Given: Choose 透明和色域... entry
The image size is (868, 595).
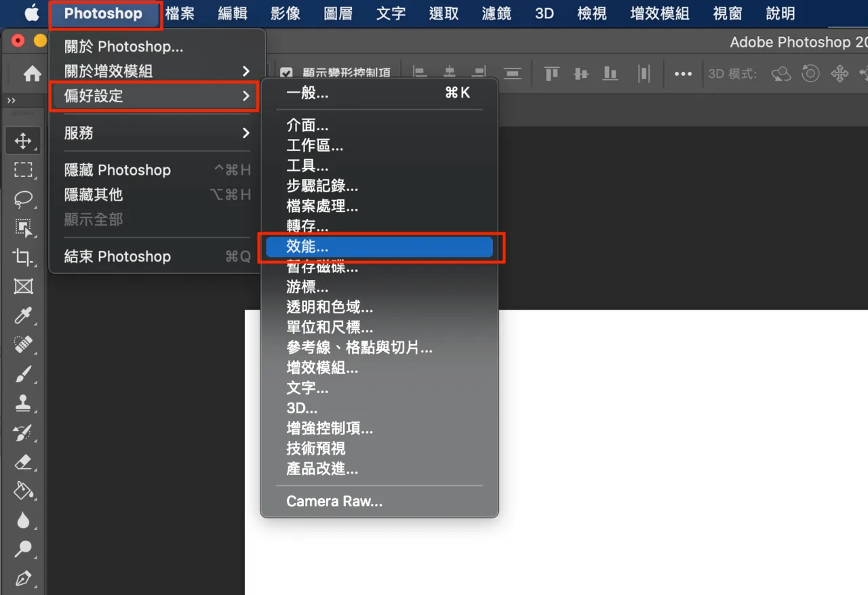Looking at the screenshot, I should click(380, 308).
